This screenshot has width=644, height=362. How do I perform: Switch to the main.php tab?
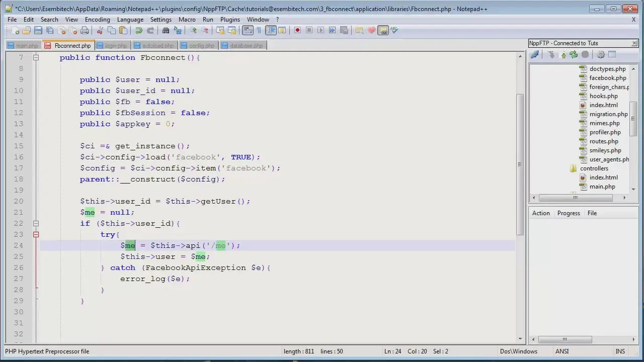click(x=23, y=46)
